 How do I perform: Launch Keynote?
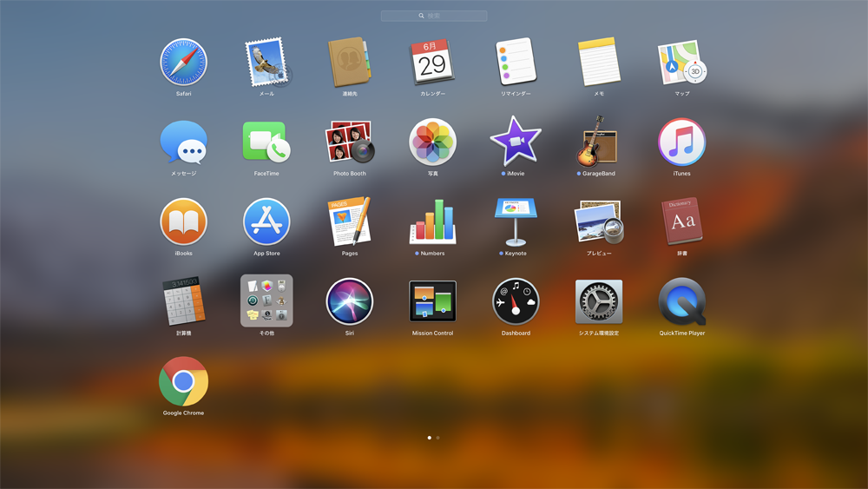pos(516,222)
